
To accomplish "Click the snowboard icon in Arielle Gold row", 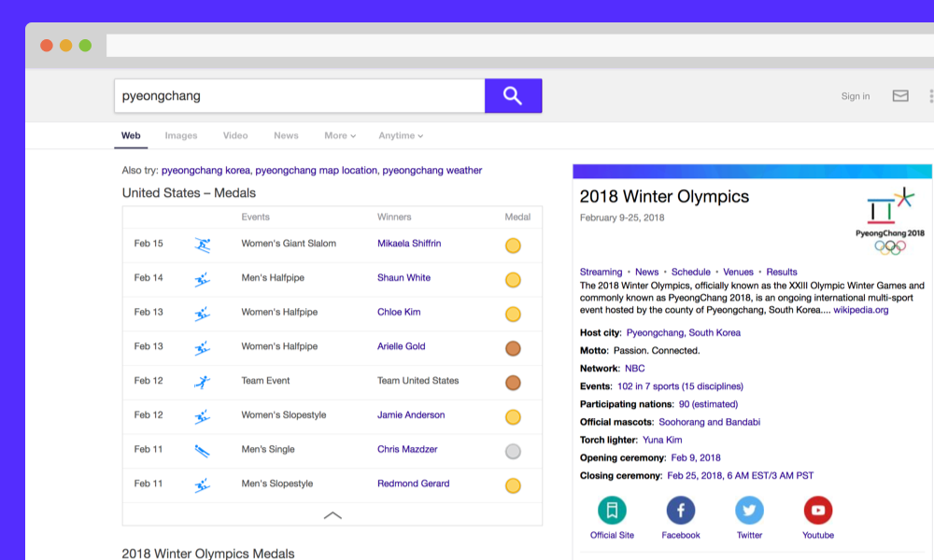I will (x=203, y=347).
